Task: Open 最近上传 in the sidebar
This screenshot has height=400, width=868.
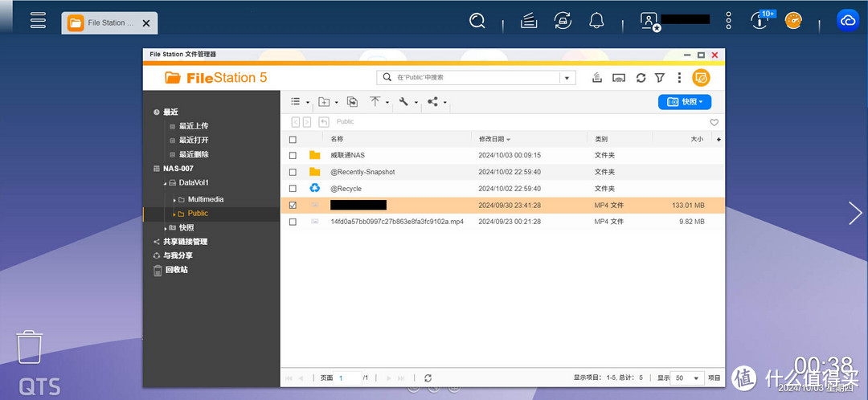Action: click(x=194, y=126)
